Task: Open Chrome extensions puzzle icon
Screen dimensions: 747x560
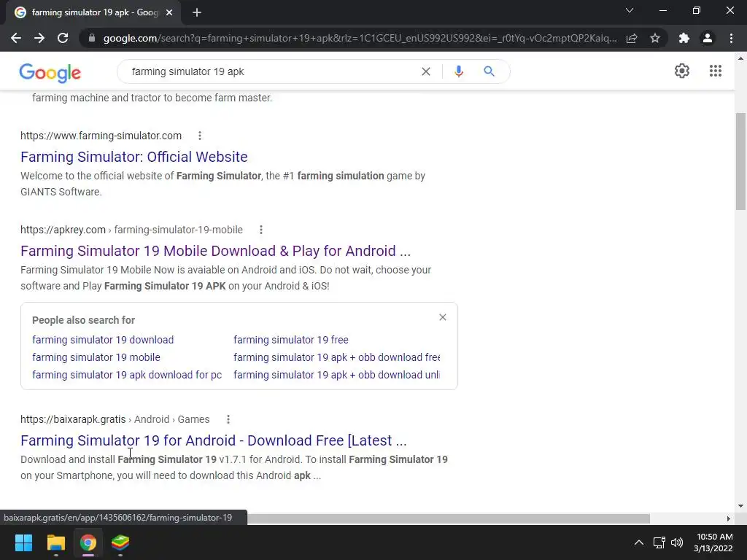Action: [x=684, y=38]
